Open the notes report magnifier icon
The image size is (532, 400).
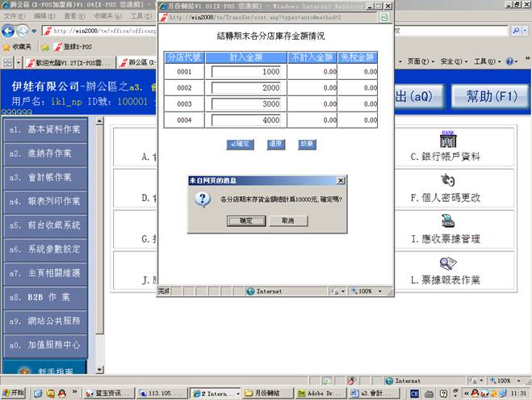pyautogui.click(x=448, y=263)
